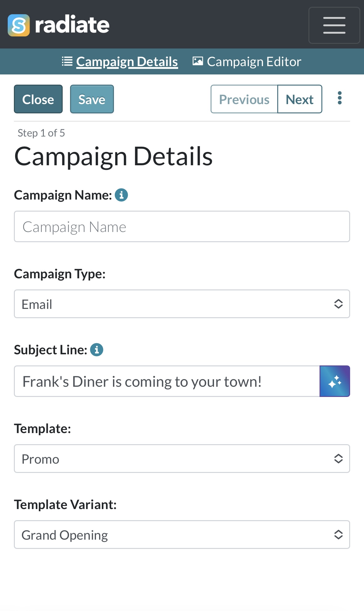Viewport: 364px width, 611px height.
Task: Open the Template Variant Grand Opening dropdown
Action: pos(182,535)
